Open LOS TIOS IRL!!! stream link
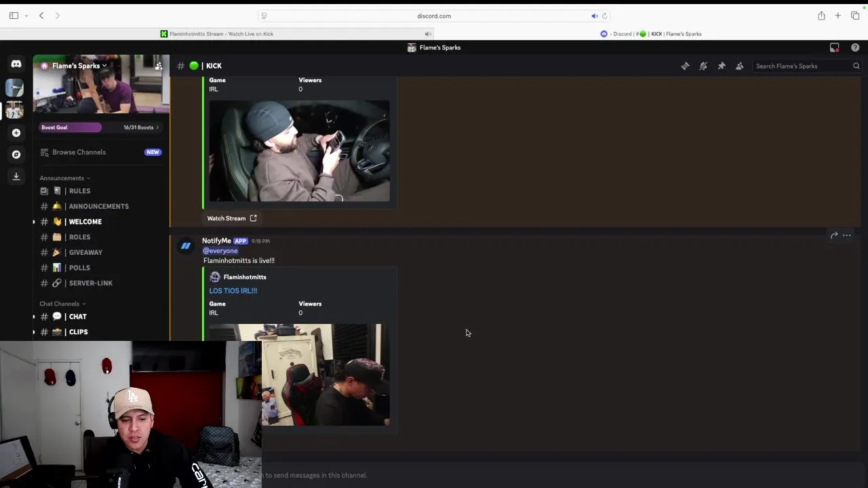The height and width of the screenshot is (488, 868). (233, 291)
